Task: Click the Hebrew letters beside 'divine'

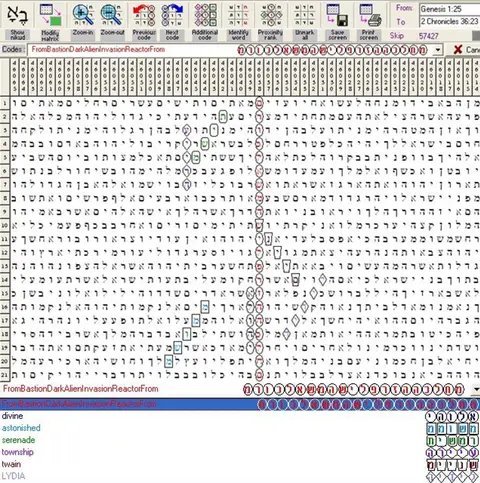Action: pos(452,416)
